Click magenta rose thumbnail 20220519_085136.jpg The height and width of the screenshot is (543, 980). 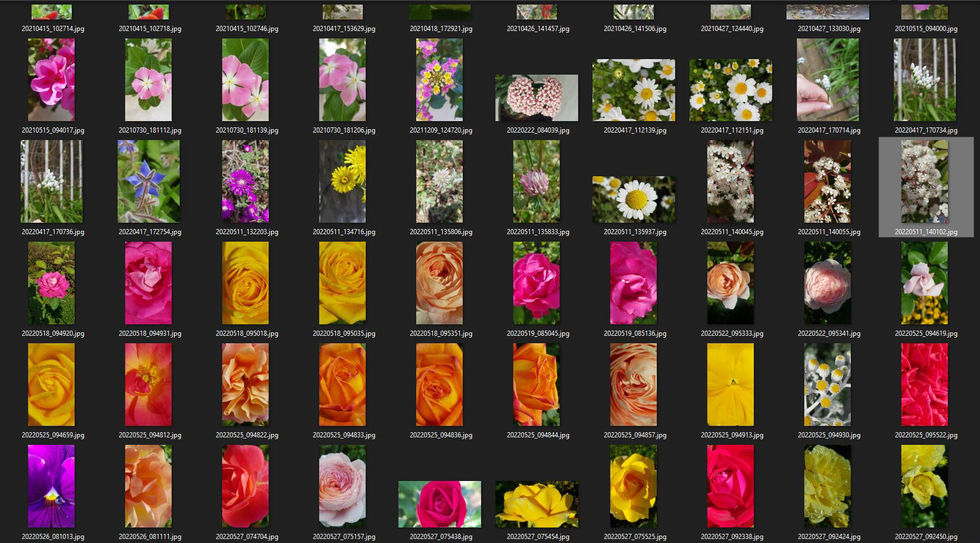(x=633, y=283)
